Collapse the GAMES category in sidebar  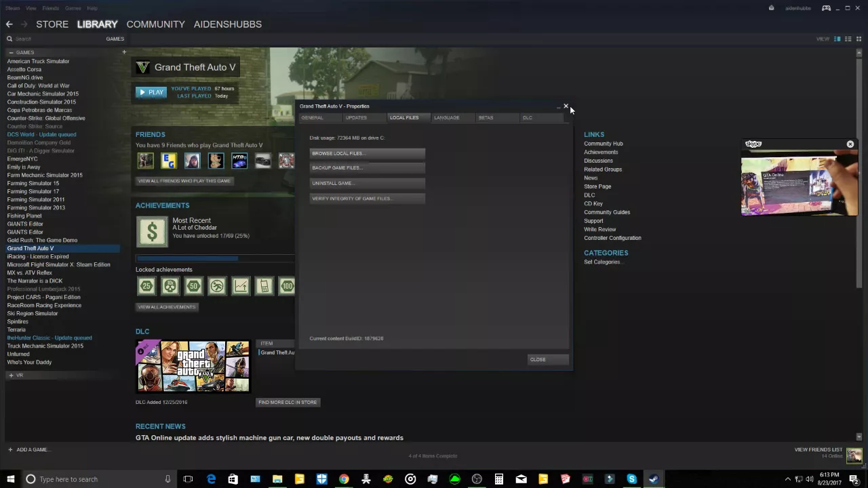tap(11, 52)
